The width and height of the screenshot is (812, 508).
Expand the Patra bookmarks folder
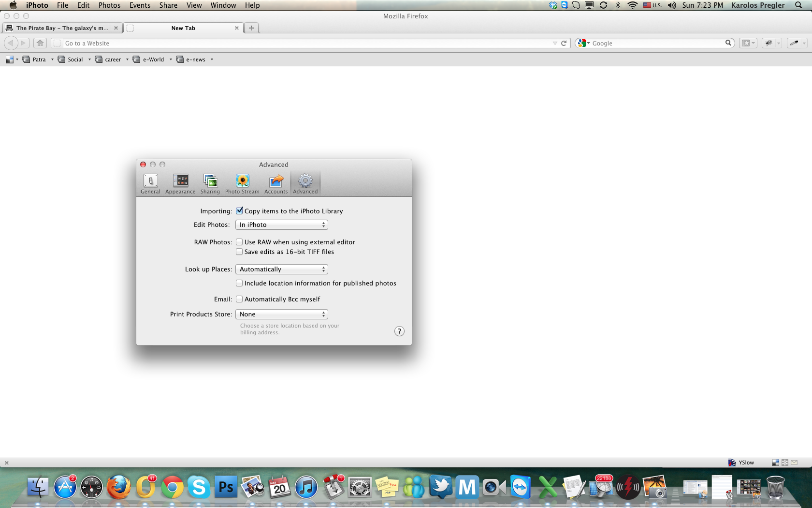point(38,60)
